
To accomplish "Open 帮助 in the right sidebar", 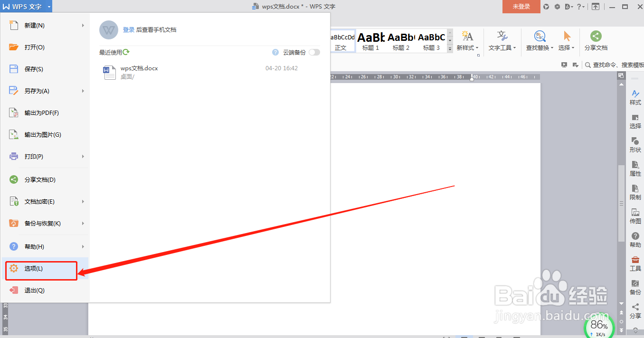I will [x=635, y=240].
